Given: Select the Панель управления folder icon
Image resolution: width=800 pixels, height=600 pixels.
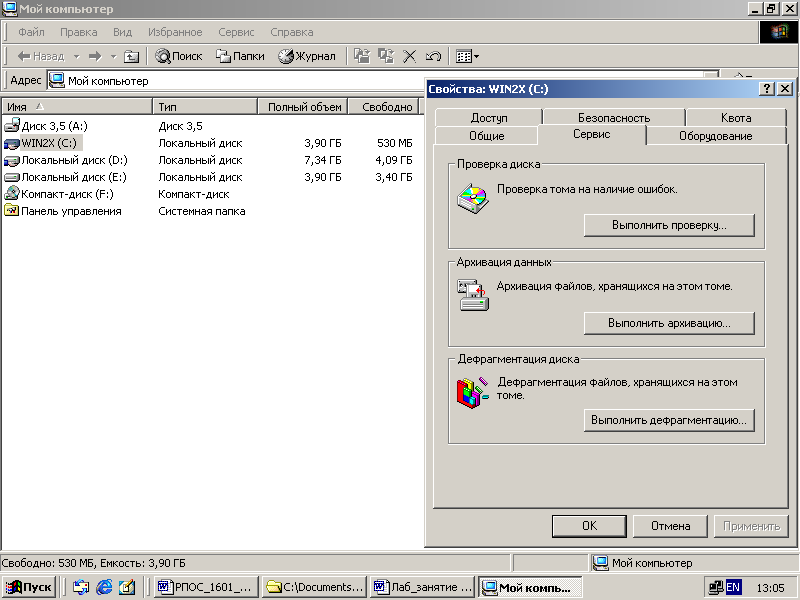Looking at the screenshot, I should pyautogui.click(x=12, y=211).
